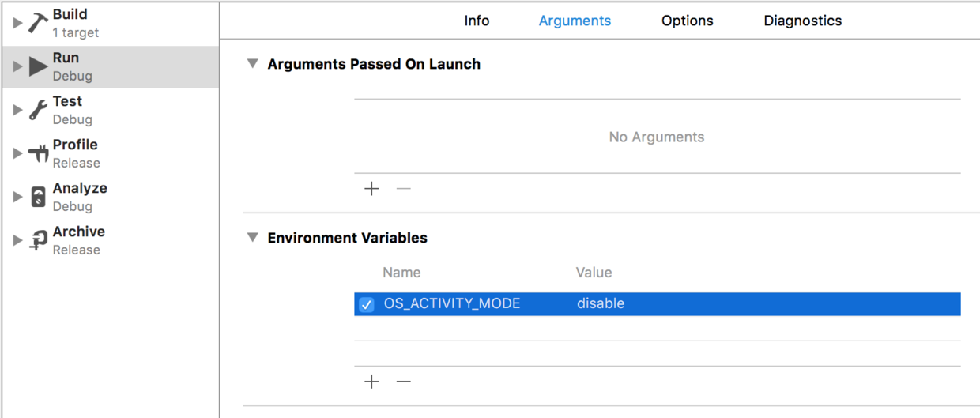Click the Run play icon

38,66
